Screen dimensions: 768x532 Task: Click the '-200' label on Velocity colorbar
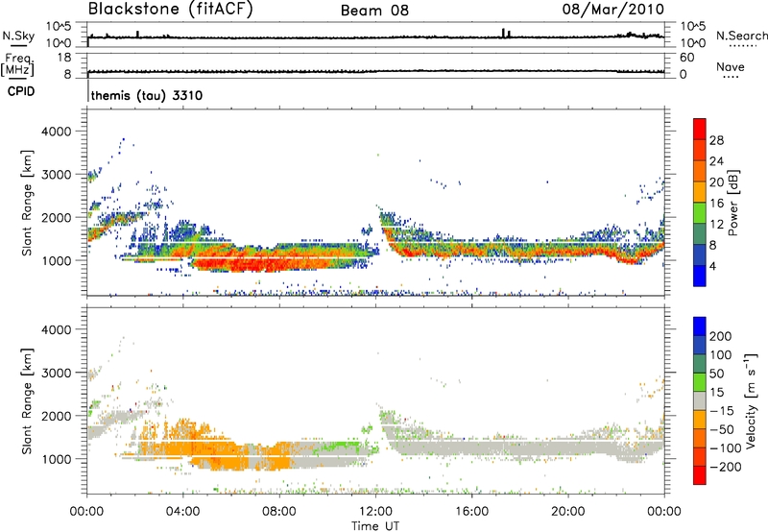tap(725, 467)
